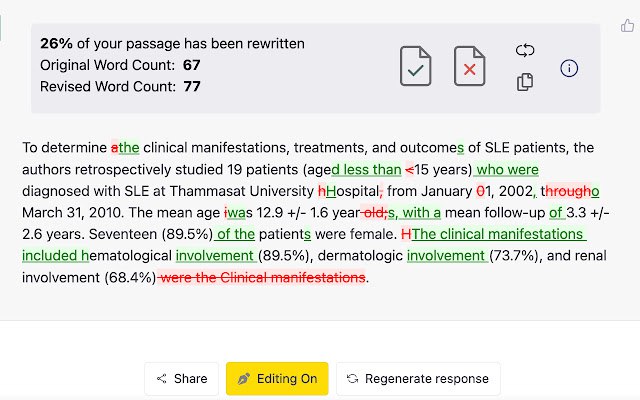Click the rewrite loop arrows icon
Image resolution: width=640 pixels, height=400 pixels.
pos(525,50)
